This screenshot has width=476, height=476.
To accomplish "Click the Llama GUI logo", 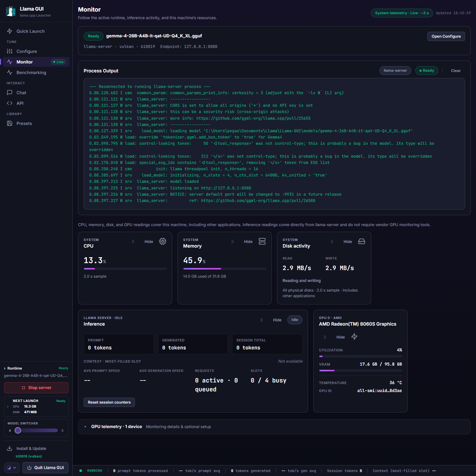I will pos(11,11).
